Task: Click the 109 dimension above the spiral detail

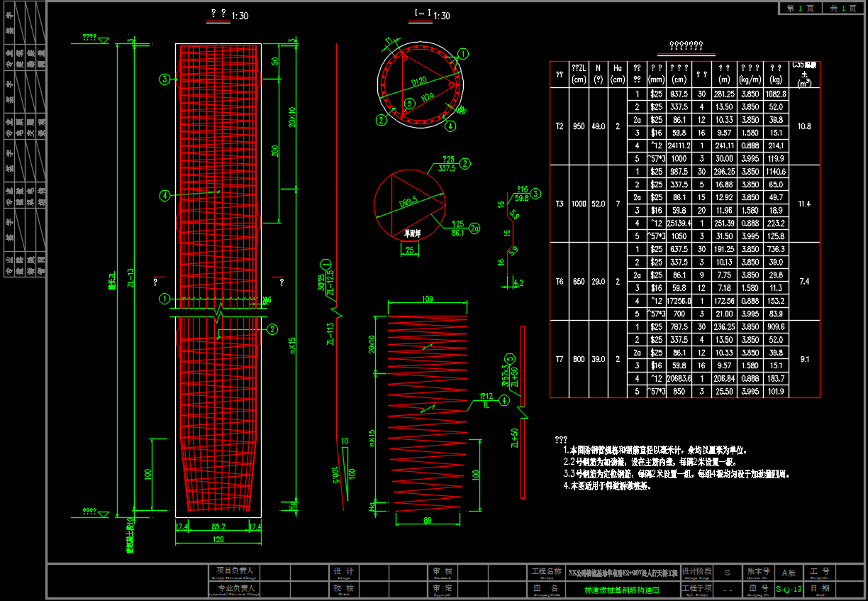Action: click(x=428, y=300)
